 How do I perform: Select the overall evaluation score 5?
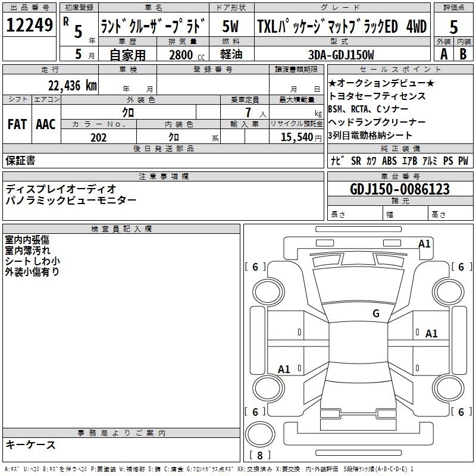pos(453,27)
